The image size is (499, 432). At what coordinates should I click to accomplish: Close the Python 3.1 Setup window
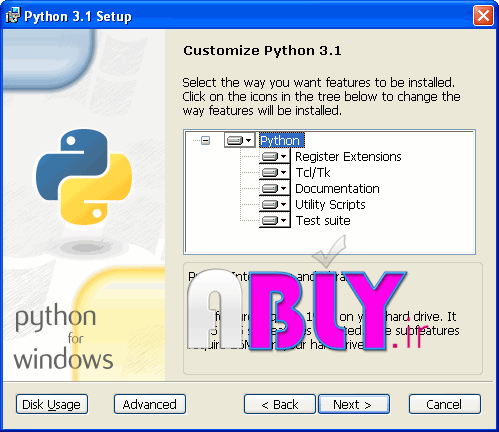(x=483, y=16)
